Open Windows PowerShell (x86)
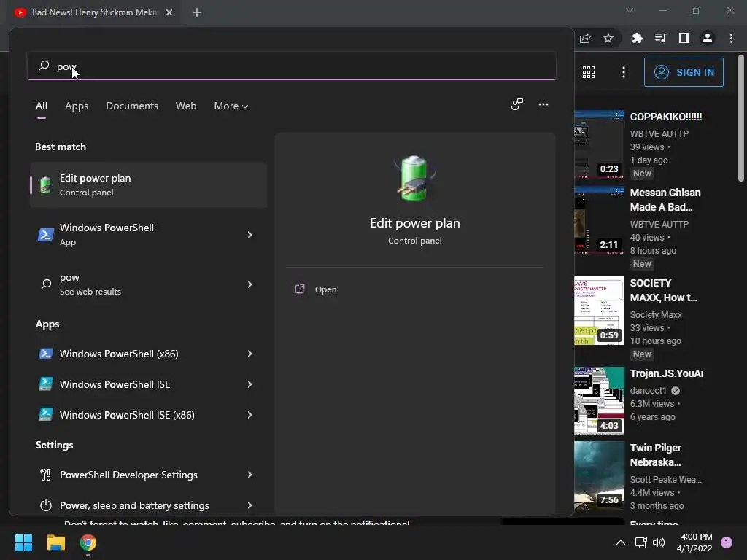 [x=148, y=354]
